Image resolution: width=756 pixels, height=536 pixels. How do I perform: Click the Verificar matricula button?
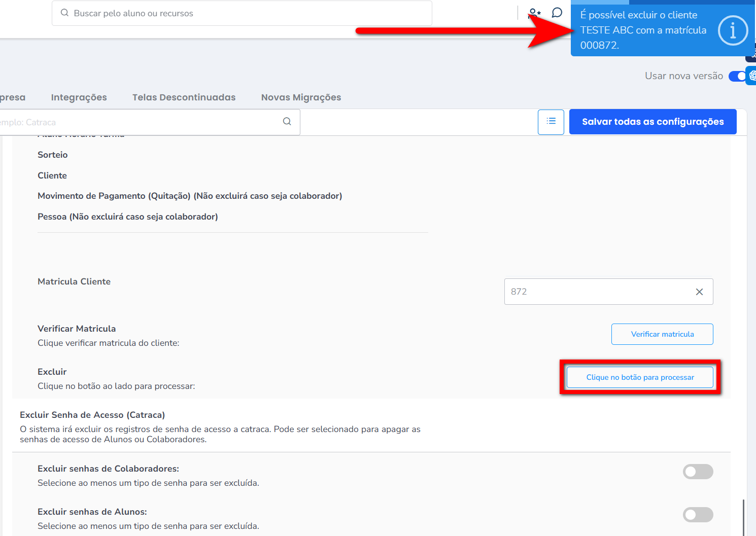click(x=662, y=334)
